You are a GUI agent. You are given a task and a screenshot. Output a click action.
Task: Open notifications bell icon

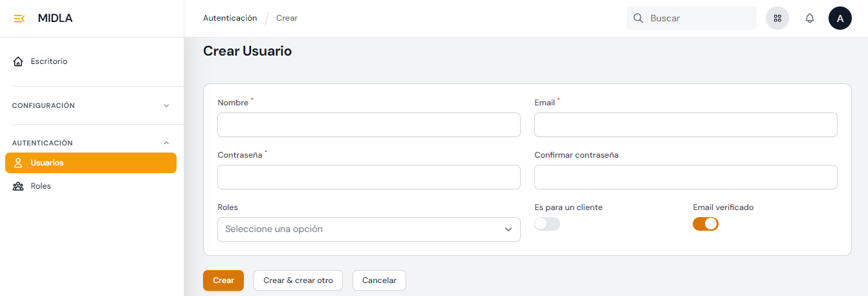[x=809, y=18]
